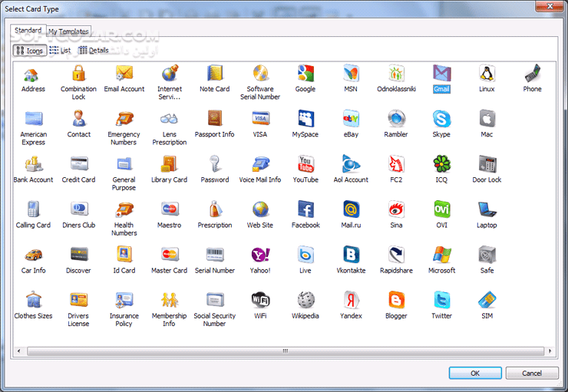Select the WiFi card icon
The image size is (568, 392).
[260, 300]
